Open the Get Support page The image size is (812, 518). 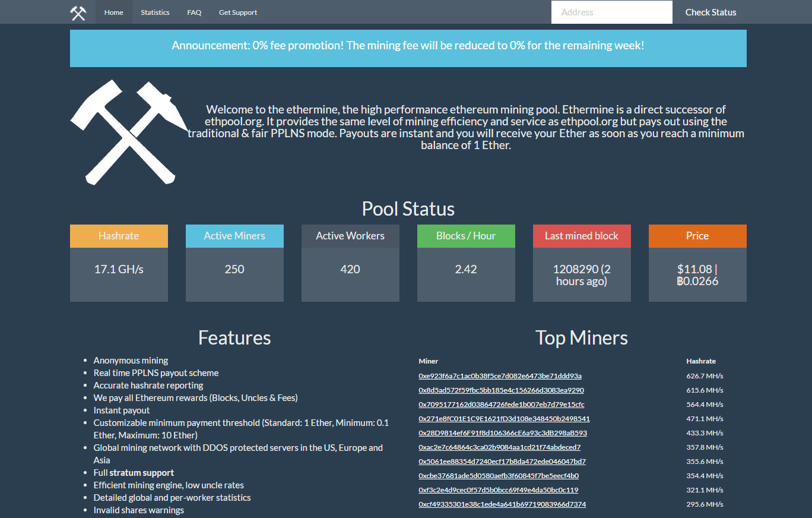coord(238,12)
